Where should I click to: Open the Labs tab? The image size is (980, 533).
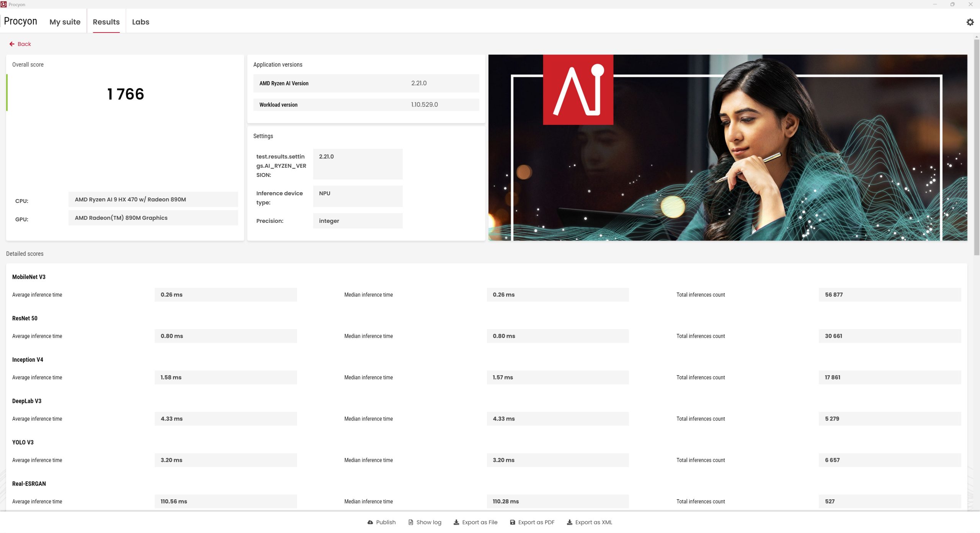140,22
